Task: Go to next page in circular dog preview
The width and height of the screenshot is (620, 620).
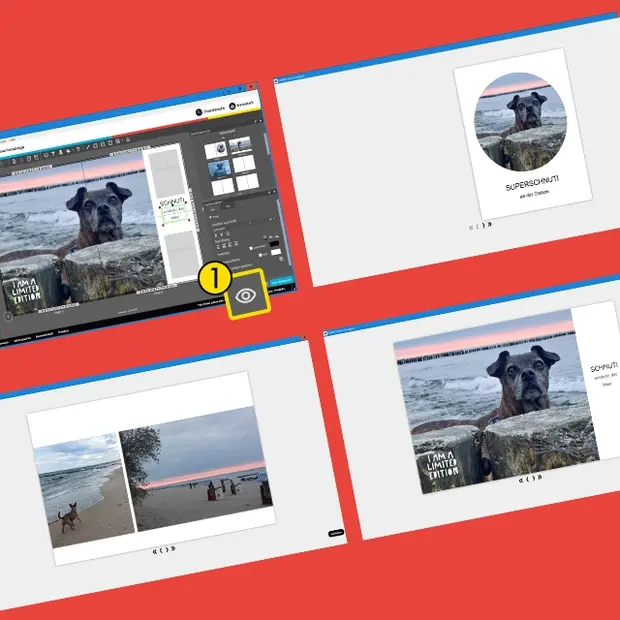Action: 483,225
